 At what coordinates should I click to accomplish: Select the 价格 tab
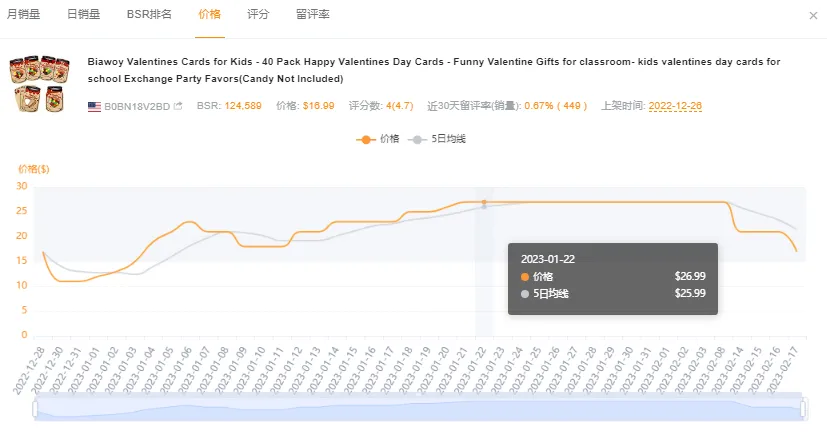pyautogui.click(x=210, y=14)
